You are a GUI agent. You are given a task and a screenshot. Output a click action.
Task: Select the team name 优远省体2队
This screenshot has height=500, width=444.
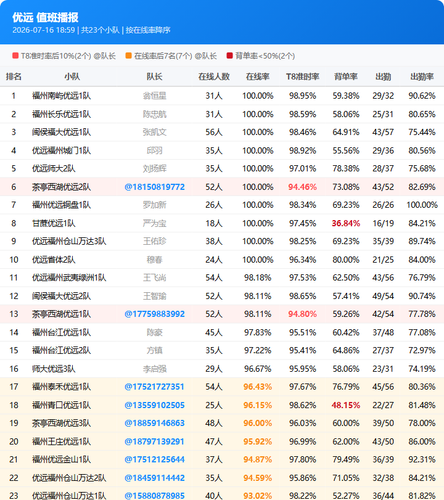click(54, 260)
